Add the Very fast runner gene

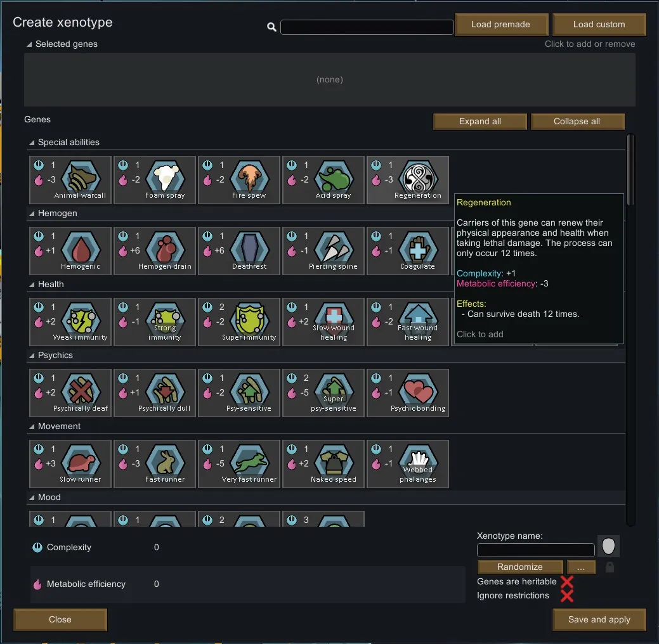pyautogui.click(x=239, y=464)
